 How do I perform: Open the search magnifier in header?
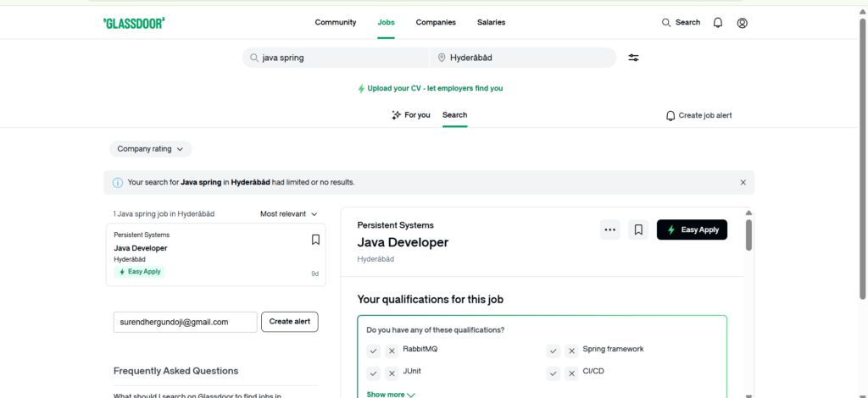coord(666,23)
